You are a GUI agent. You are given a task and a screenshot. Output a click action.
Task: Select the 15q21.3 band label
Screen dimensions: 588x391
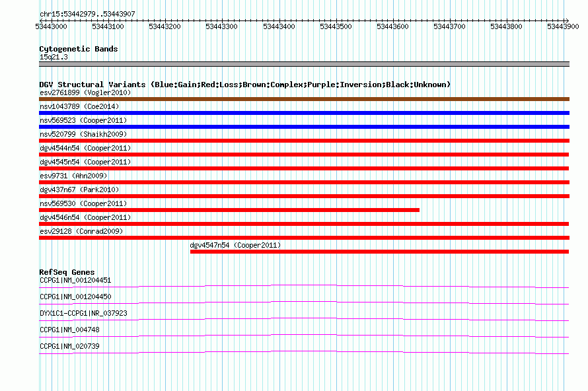54,57
